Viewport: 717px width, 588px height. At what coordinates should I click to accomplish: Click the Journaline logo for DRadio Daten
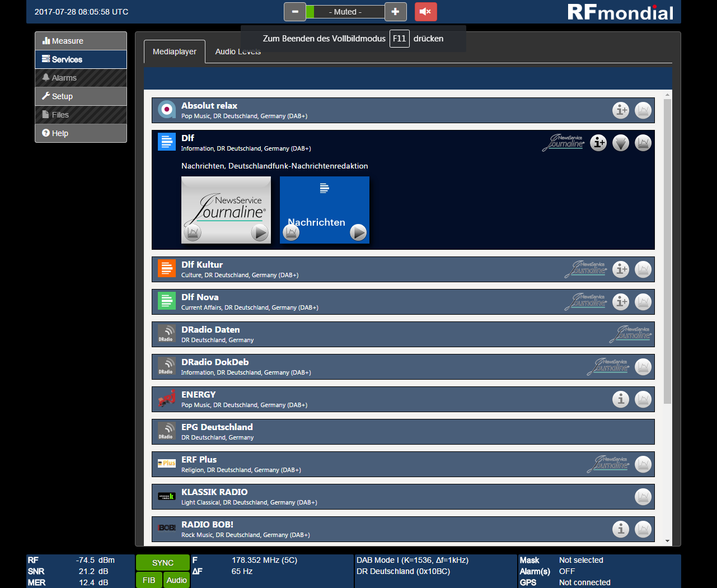click(631, 334)
